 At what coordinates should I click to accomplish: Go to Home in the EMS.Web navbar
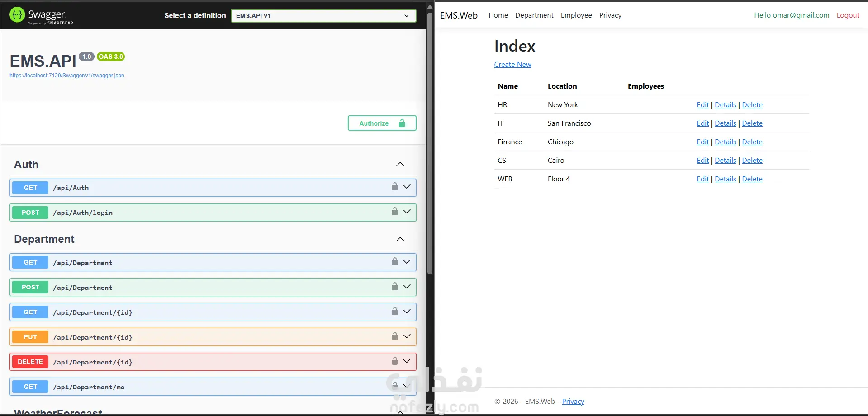point(498,15)
